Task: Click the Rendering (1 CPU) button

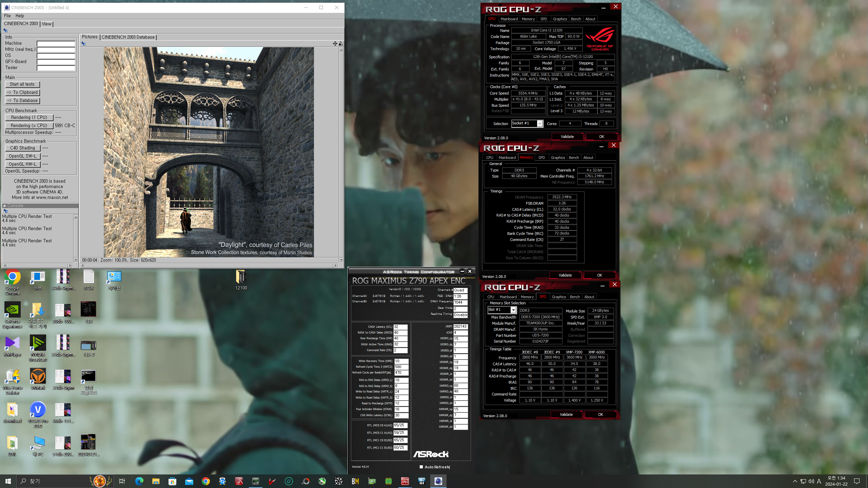Action: click(x=29, y=117)
